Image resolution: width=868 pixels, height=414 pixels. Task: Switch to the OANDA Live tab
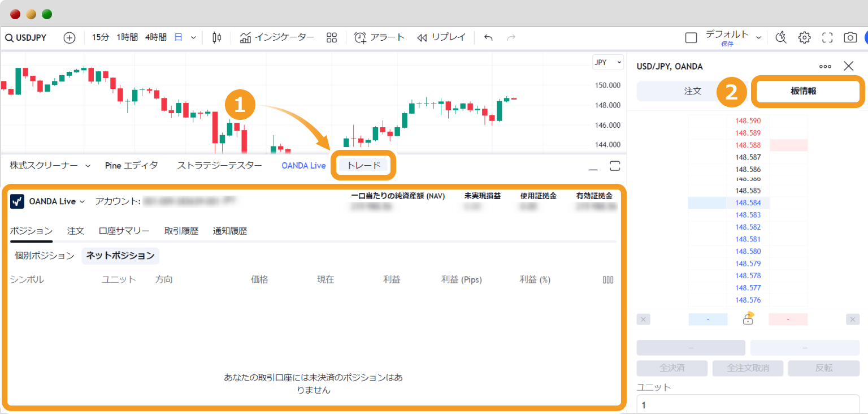coord(303,166)
